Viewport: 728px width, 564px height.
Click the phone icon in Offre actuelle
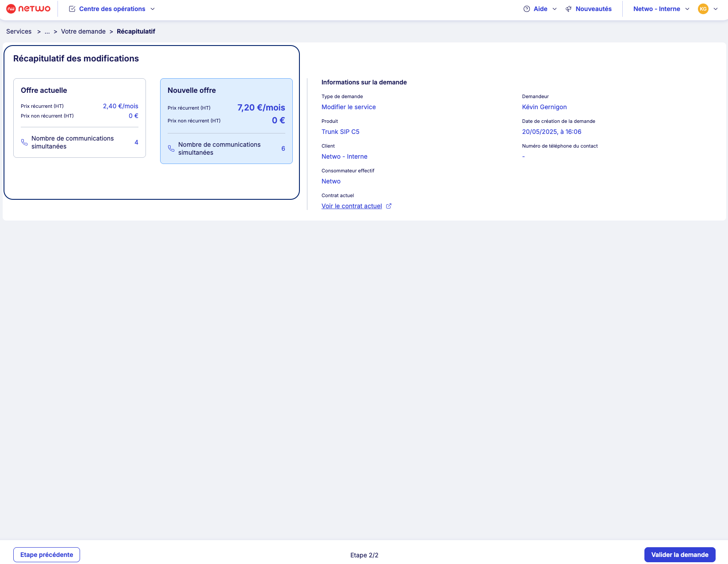tap(24, 142)
